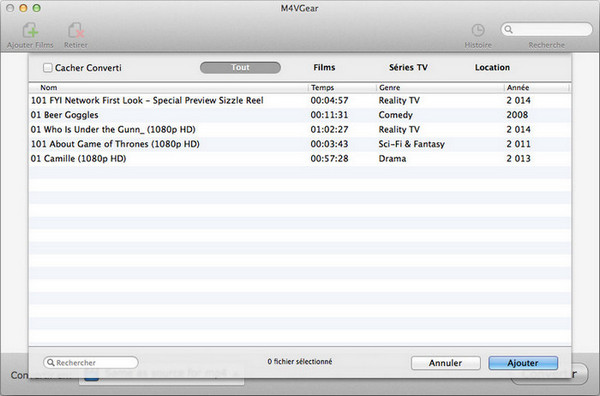Click the year 2 013 cell

pyautogui.click(x=518, y=159)
